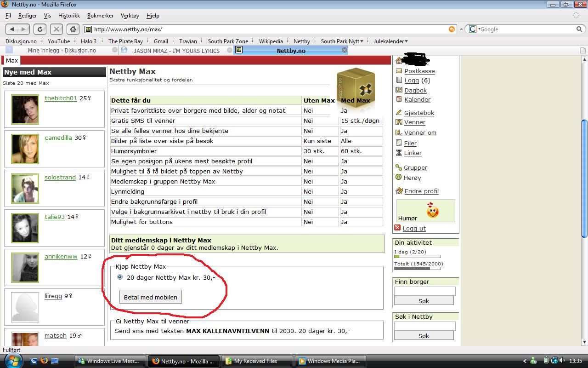The image size is (588, 368).
Task: Click the Dagbok book icon
Action: [x=399, y=90]
